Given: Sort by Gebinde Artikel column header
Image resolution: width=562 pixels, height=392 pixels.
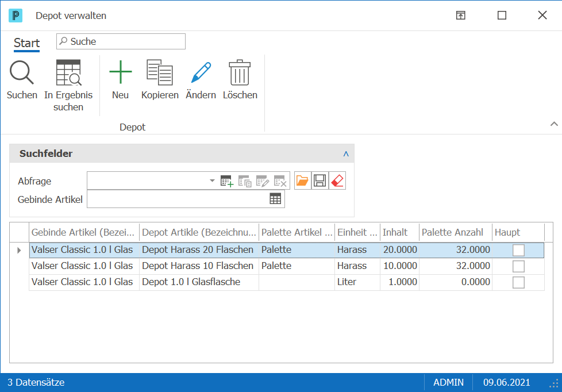Looking at the screenshot, I should 84,232.
